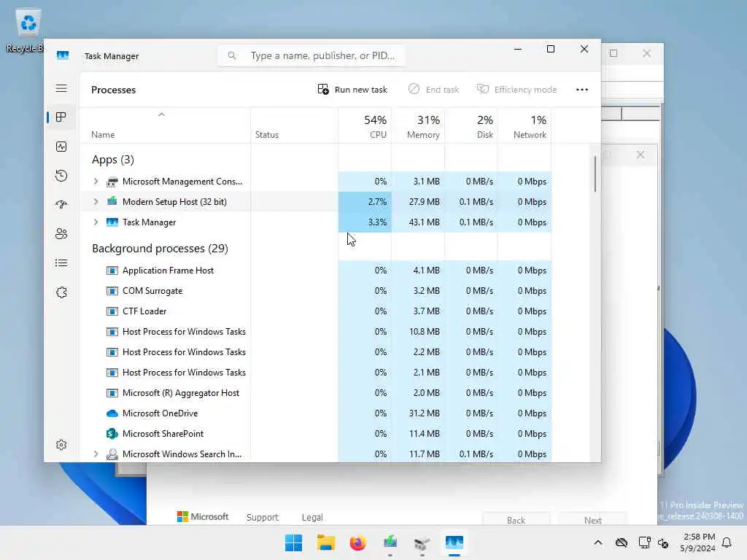
Task: Click the taskbar clock showing 2:58 PM
Action: click(698, 542)
